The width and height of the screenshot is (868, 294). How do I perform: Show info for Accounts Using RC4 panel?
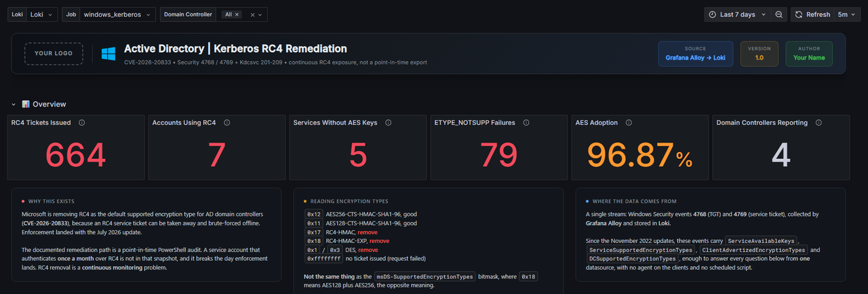[x=226, y=123]
